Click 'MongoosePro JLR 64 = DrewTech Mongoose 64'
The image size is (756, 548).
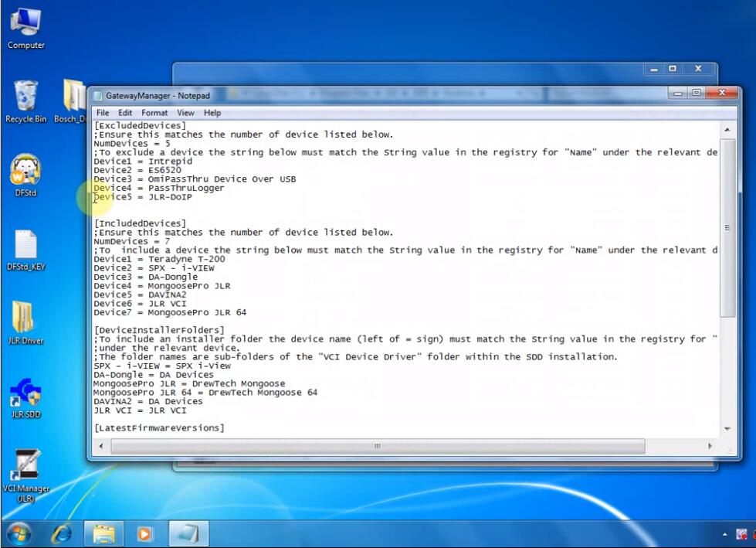(205, 393)
